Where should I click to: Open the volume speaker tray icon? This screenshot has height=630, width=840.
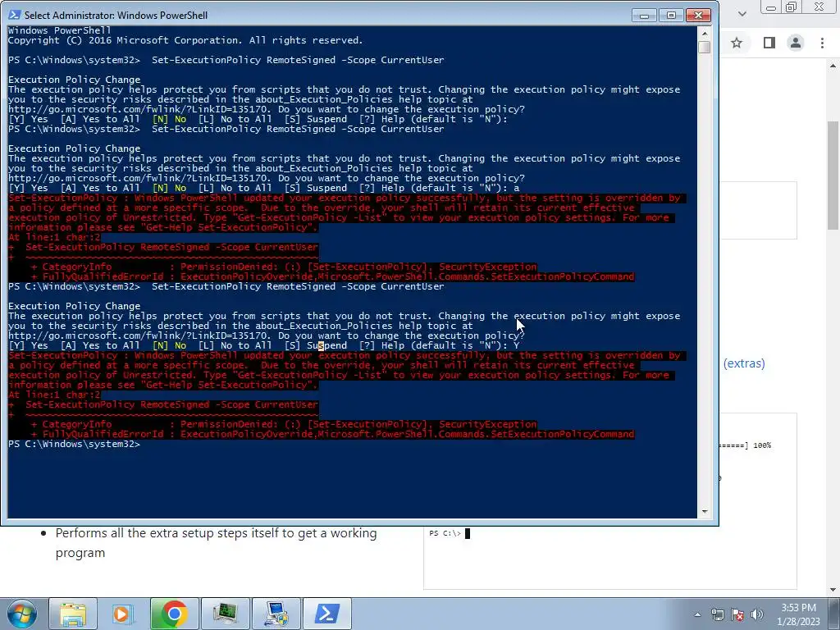click(x=757, y=614)
